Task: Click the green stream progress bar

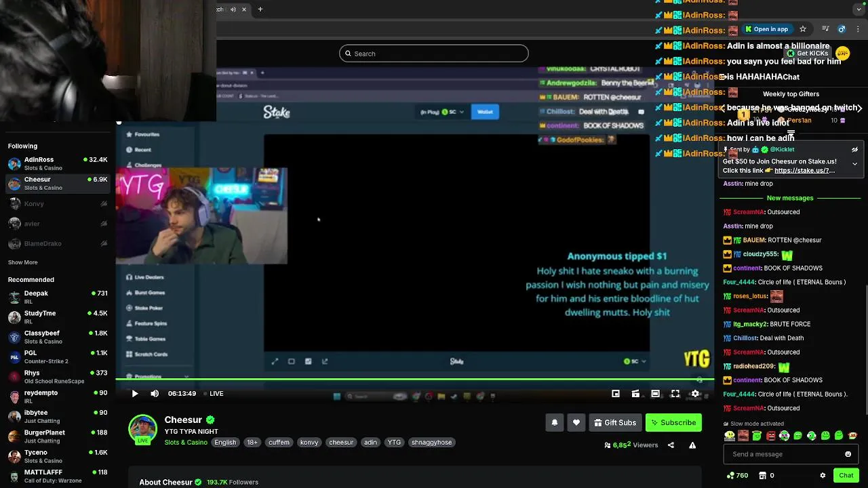Action: coord(415,380)
